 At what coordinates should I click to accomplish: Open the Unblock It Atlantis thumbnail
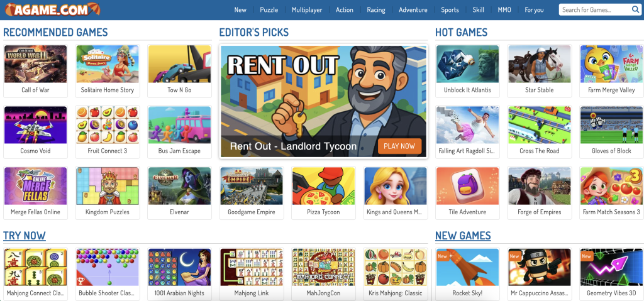467,64
